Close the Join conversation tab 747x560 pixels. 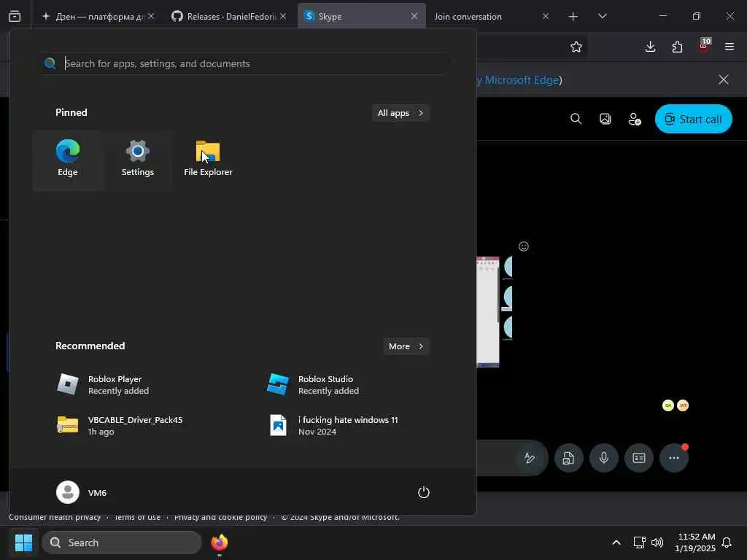click(x=546, y=16)
